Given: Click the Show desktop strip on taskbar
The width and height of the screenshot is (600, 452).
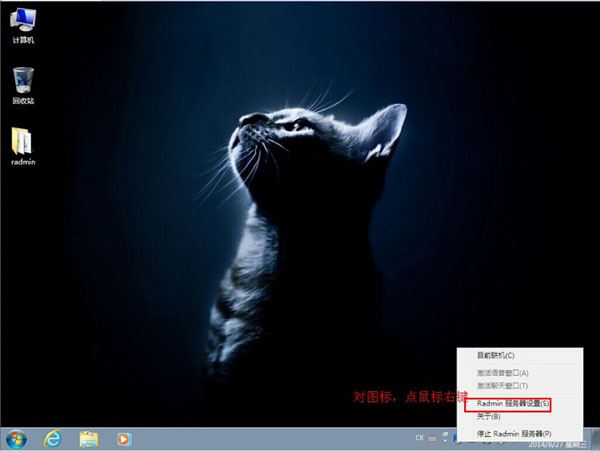Looking at the screenshot, I should 595,439.
